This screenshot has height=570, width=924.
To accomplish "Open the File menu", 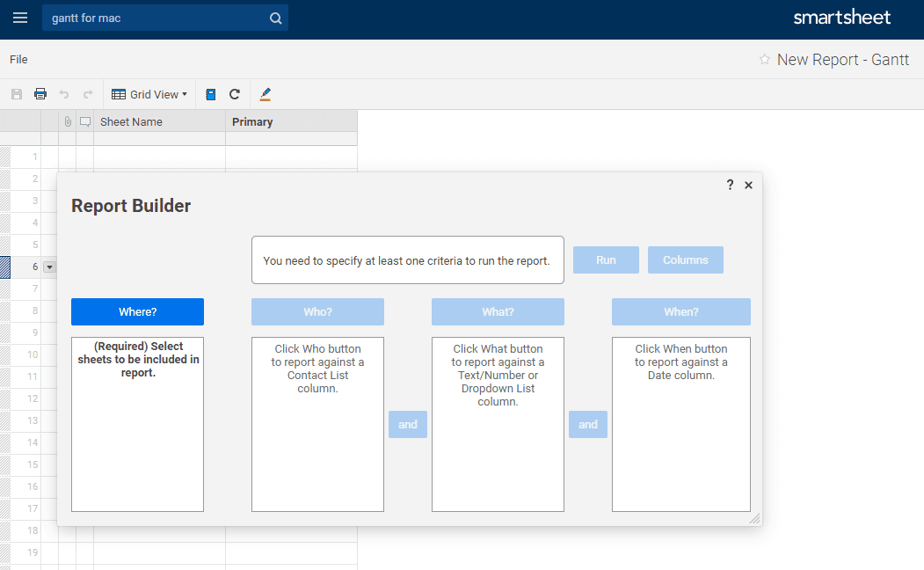I will (x=18, y=60).
